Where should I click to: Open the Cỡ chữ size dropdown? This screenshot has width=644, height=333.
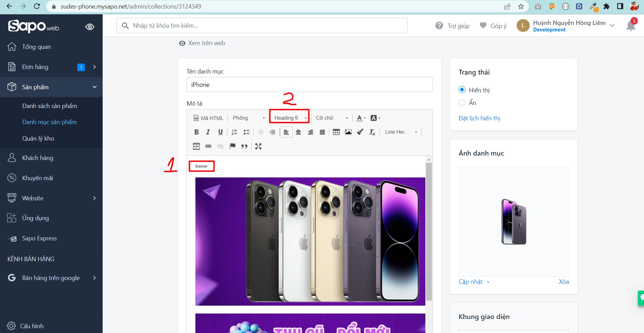click(x=332, y=118)
